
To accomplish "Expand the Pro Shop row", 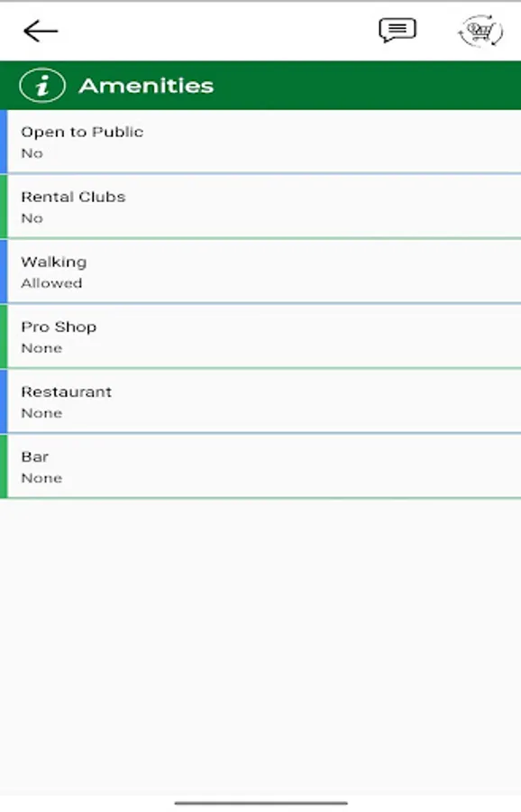I will pyautogui.click(x=260, y=336).
